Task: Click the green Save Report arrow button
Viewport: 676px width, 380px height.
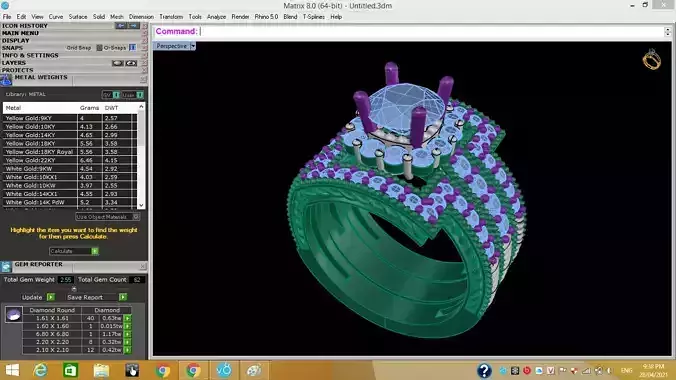Action: coord(123,297)
